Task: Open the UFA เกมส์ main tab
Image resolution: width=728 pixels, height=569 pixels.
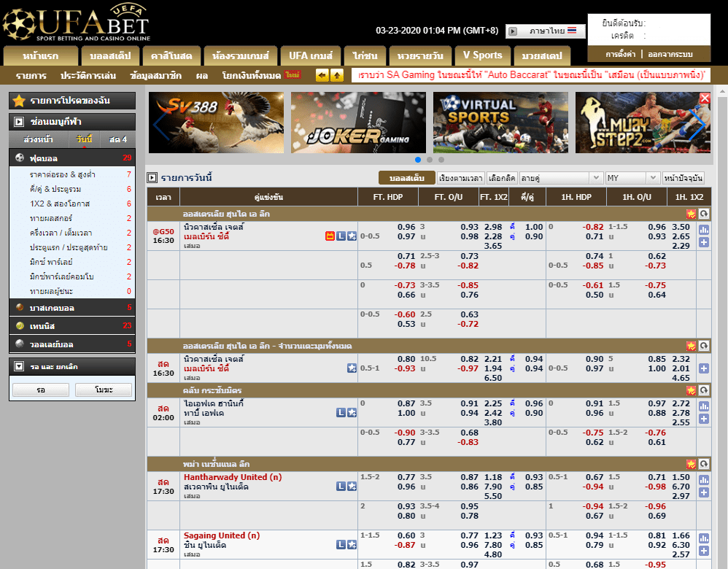Action: (311, 55)
